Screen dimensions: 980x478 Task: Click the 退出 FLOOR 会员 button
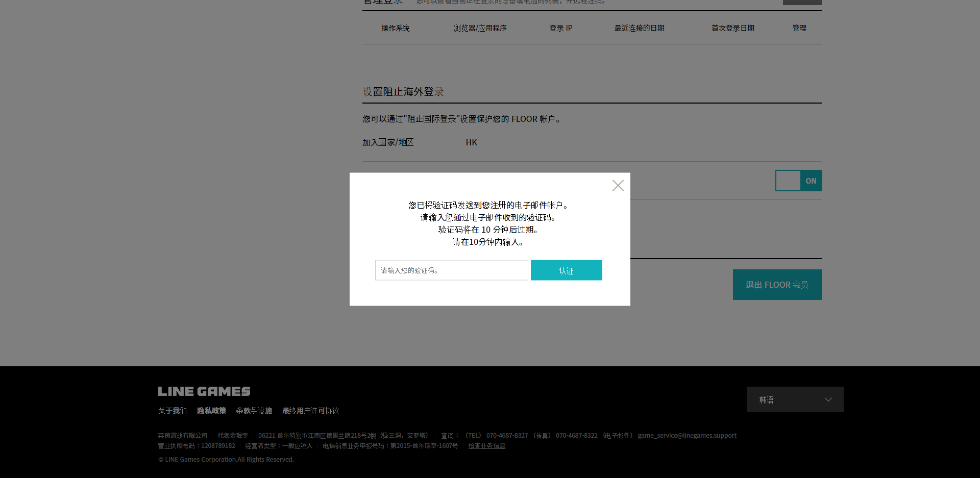pyautogui.click(x=777, y=285)
